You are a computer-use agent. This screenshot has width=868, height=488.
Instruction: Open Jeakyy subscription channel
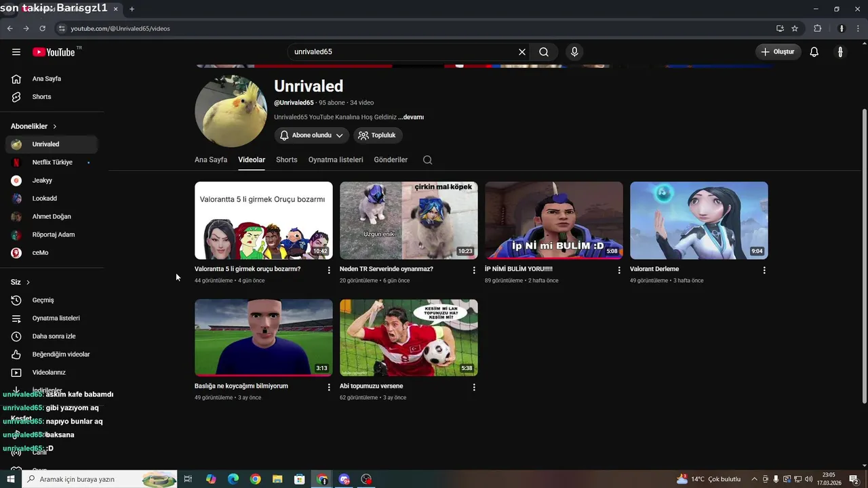click(x=52, y=180)
